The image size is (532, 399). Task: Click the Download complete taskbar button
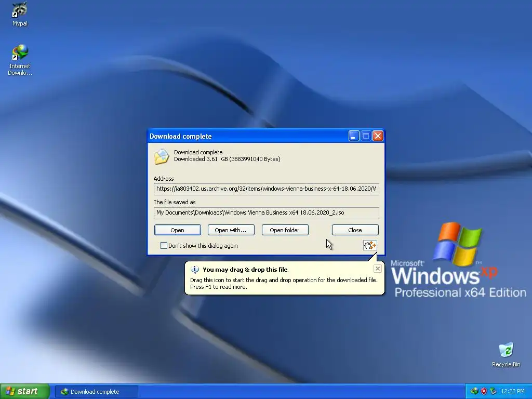coord(97,392)
